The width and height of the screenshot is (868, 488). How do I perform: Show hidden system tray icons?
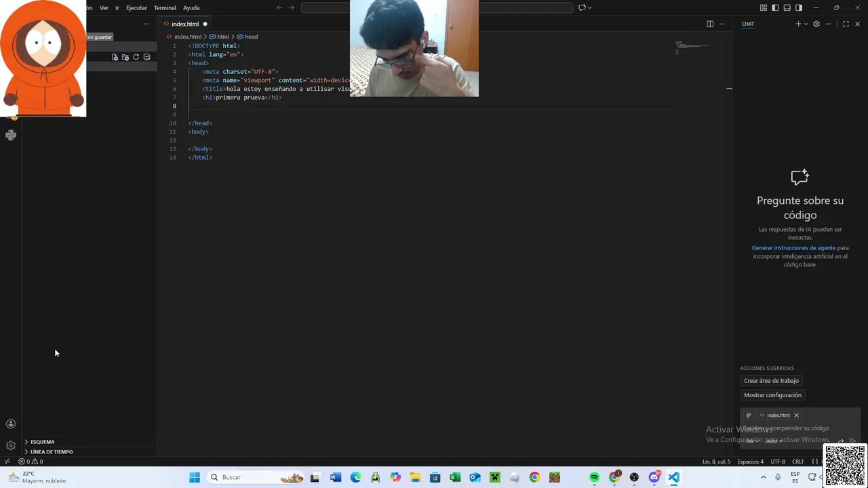click(763, 477)
